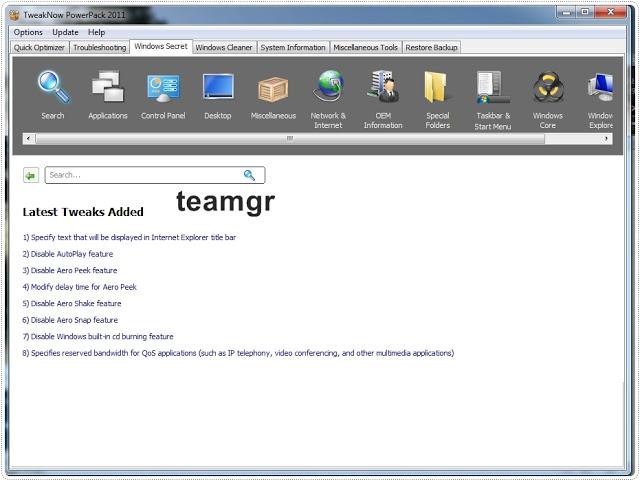The height and width of the screenshot is (481, 640).
Task: Open the Disable Aero Peek feature tweak
Action: click(x=70, y=270)
